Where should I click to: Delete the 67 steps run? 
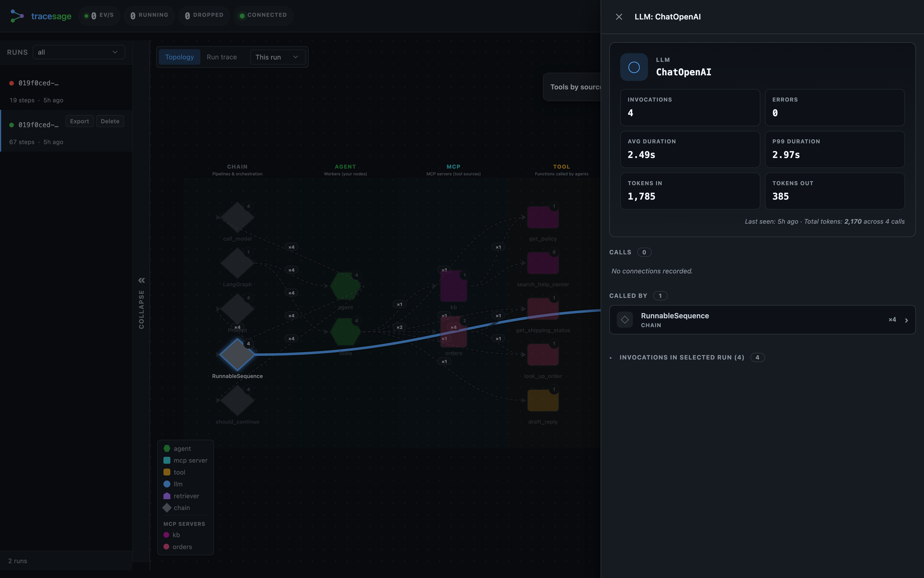tap(110, 121)
